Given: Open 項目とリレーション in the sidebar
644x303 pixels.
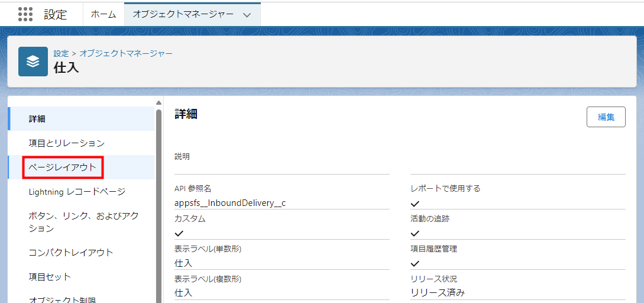Looking at the screenshot, I should tap(66, 143).
